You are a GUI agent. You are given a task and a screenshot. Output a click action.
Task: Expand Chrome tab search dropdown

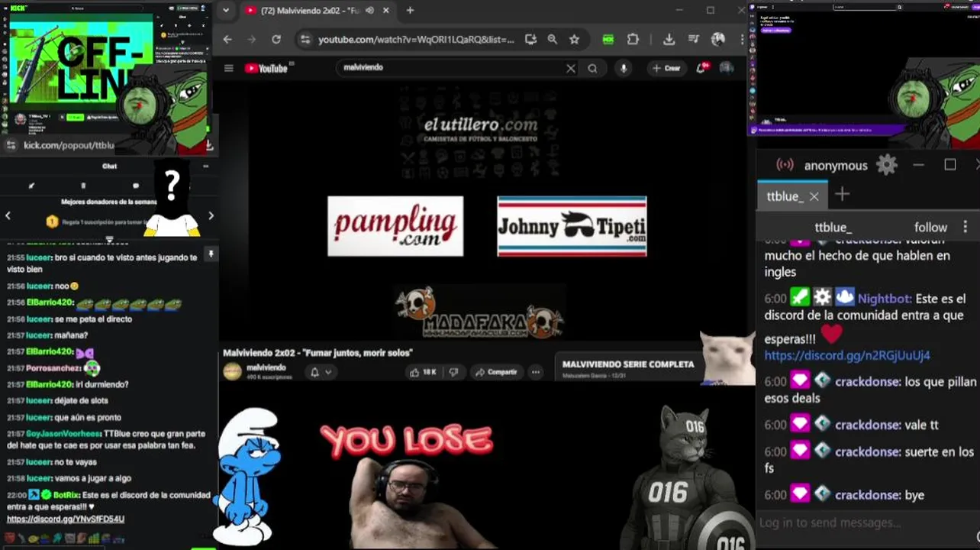click(225, 11)
